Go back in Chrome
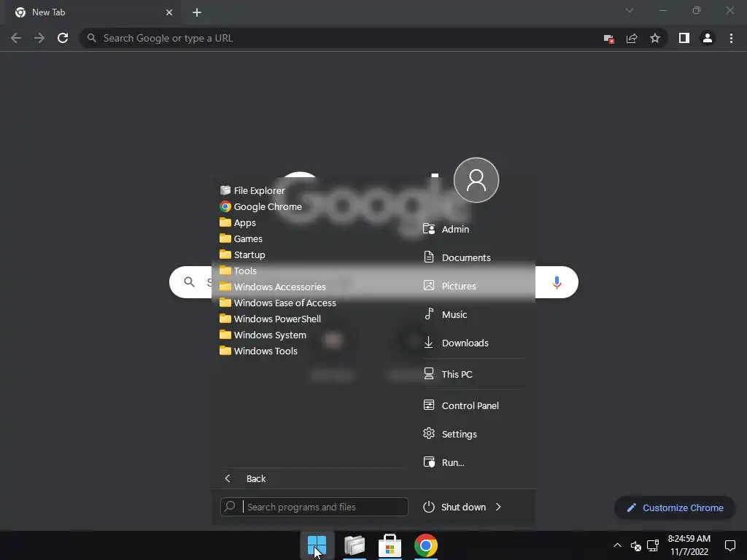 pos(16,38)
